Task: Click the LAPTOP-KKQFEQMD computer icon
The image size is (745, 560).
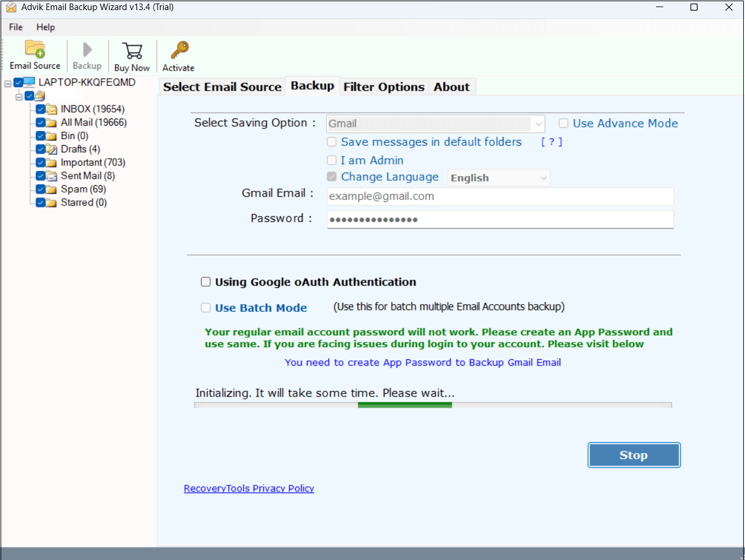Action: 30,82
